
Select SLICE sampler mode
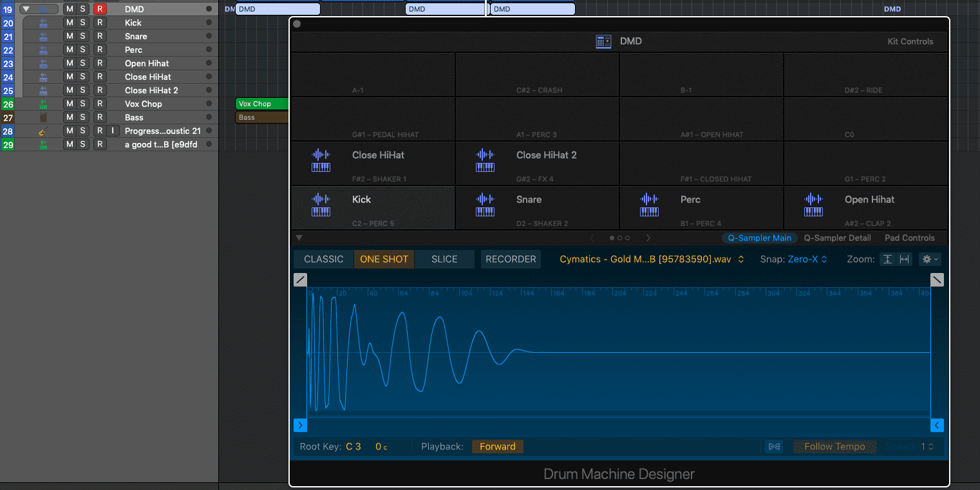pyautogui.click(x=444, y=259)
